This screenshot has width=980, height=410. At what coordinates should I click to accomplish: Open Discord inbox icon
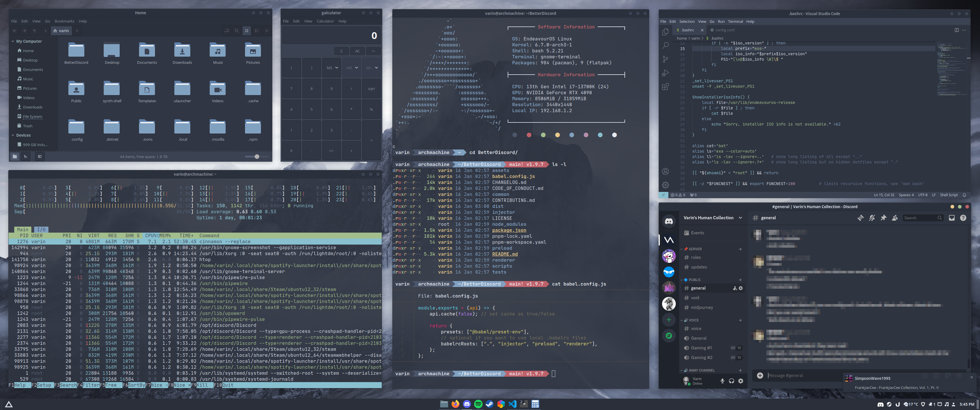[x=952, y=218]
